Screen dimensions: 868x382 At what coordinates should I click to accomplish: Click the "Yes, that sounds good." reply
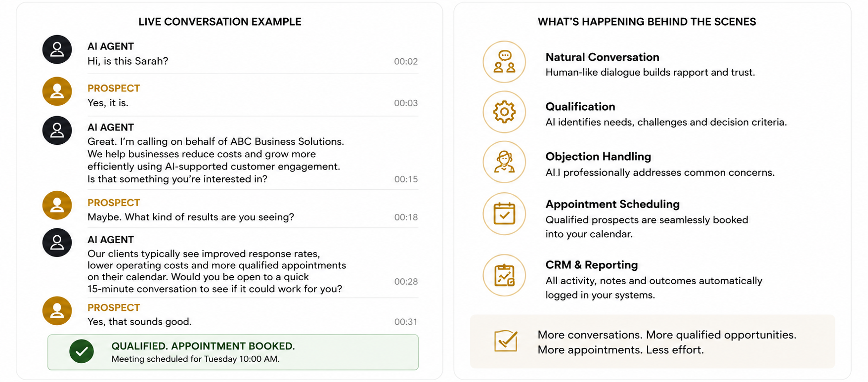pos(139,322)
